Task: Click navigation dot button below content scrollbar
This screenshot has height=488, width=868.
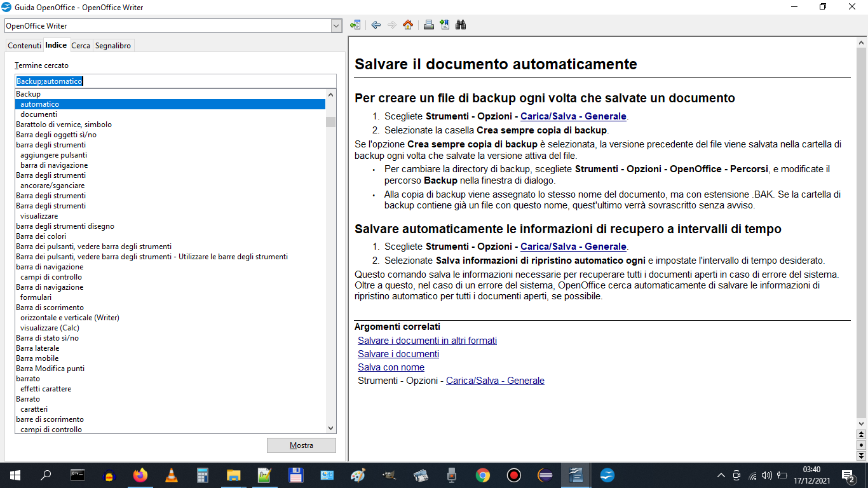Action: coord(862,445)
